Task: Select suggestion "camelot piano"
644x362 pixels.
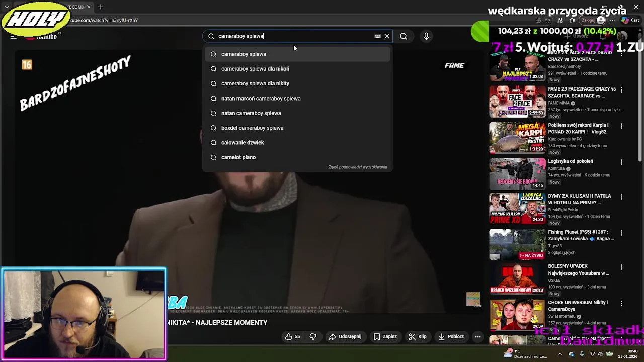Action: coord(297,157)
